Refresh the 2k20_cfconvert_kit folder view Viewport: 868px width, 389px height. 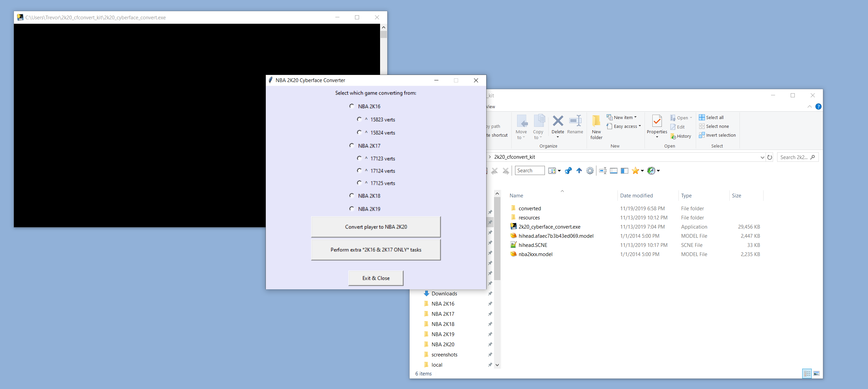click(x=770, y=157)
